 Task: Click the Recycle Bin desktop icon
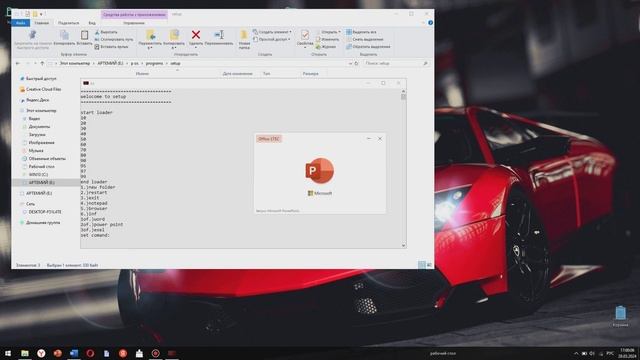620,316
